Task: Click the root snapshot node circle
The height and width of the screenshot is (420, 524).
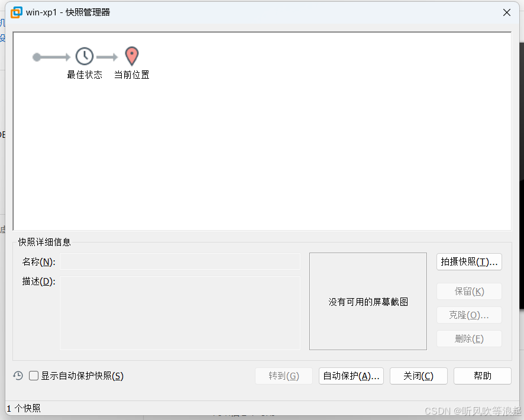Action: coord(37,57)
